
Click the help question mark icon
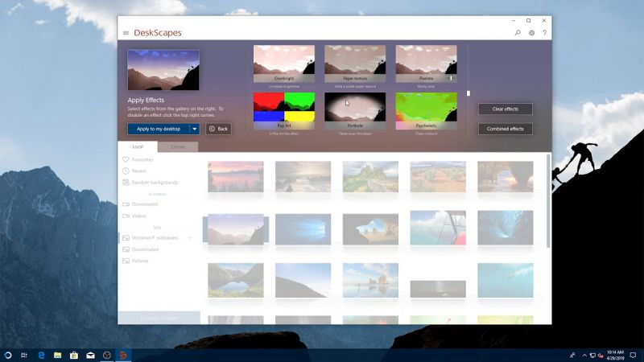(x=545, y=33)
